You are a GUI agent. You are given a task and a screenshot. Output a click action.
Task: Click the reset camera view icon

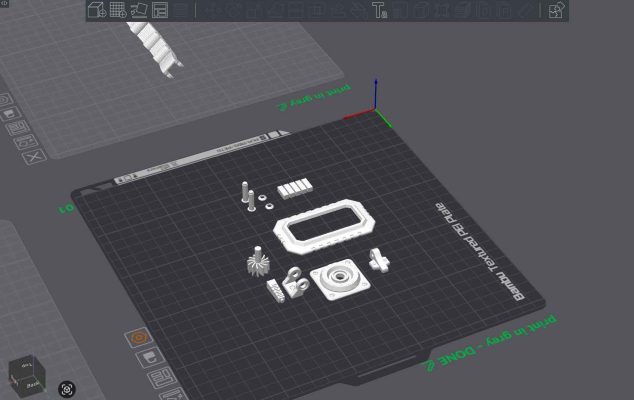pos(67,389)
